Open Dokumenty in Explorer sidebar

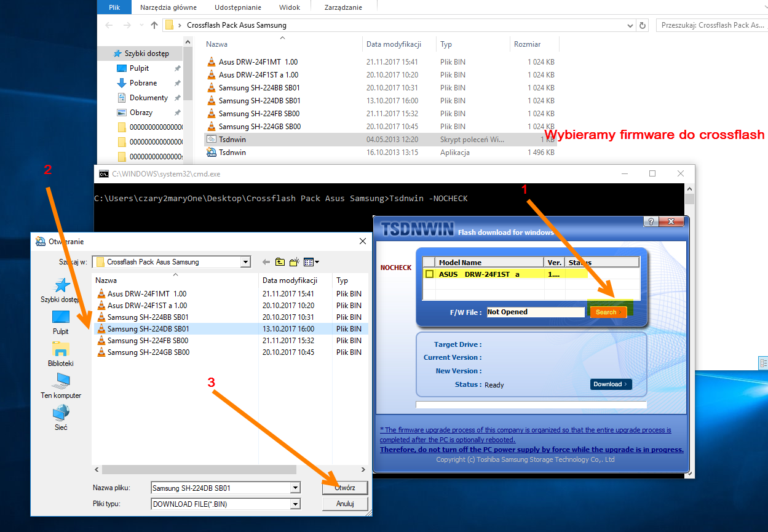click(x=148, y=98)
